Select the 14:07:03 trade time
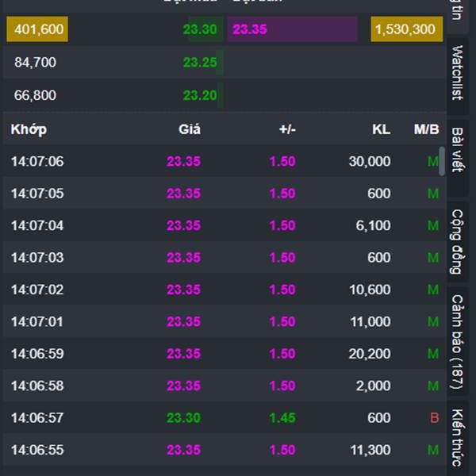The height and width of the screenshot is (476, 476). point(37,258)
